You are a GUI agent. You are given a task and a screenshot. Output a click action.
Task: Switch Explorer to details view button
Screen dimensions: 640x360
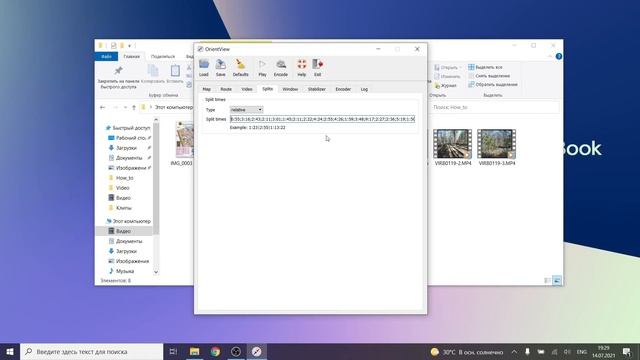point(547,280)
